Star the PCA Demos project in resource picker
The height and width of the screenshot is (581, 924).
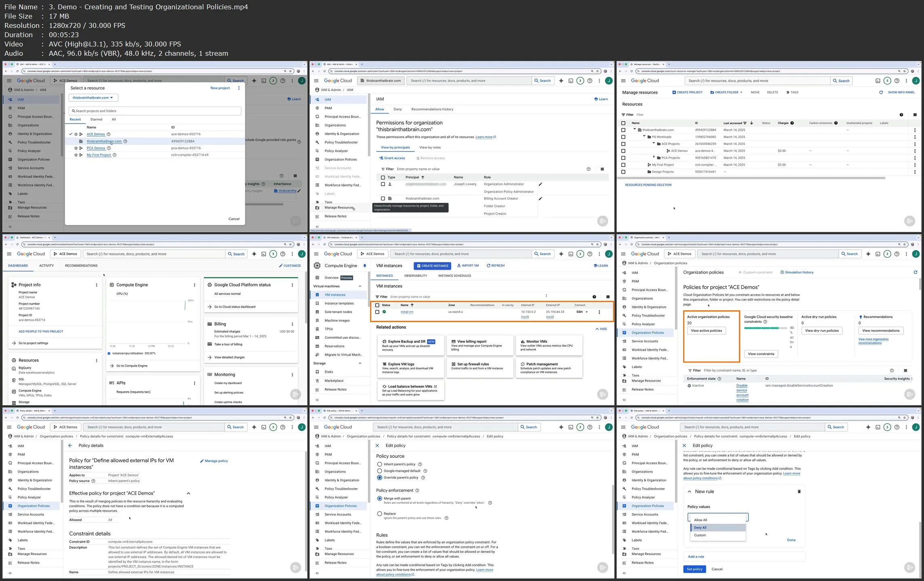click(76, 148)
